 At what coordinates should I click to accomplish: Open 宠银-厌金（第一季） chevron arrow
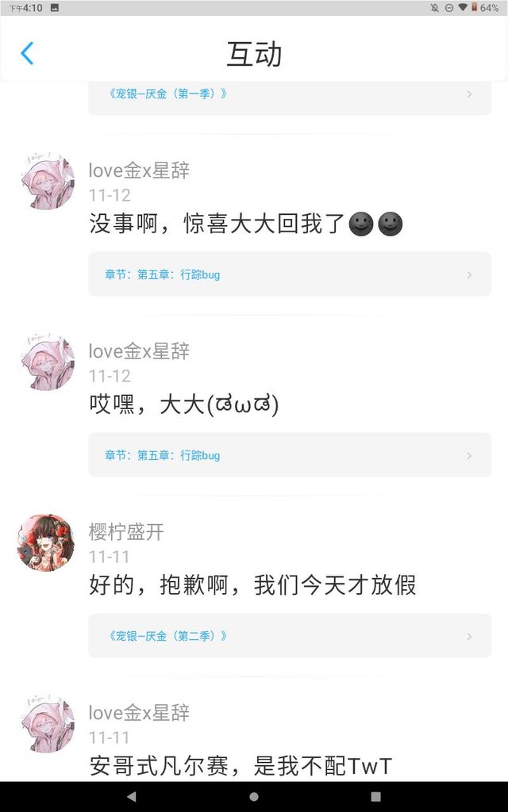coord(469,94)
